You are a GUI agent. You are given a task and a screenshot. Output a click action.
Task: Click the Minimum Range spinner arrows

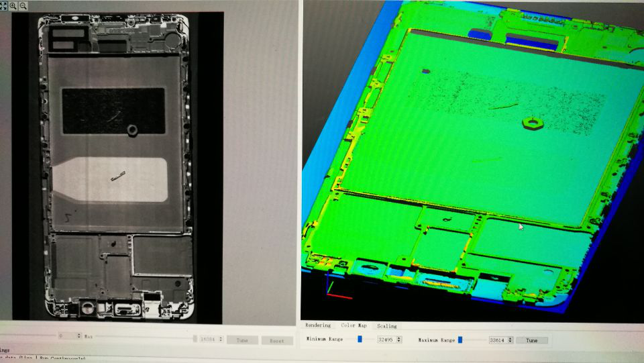tap(400, 340)
